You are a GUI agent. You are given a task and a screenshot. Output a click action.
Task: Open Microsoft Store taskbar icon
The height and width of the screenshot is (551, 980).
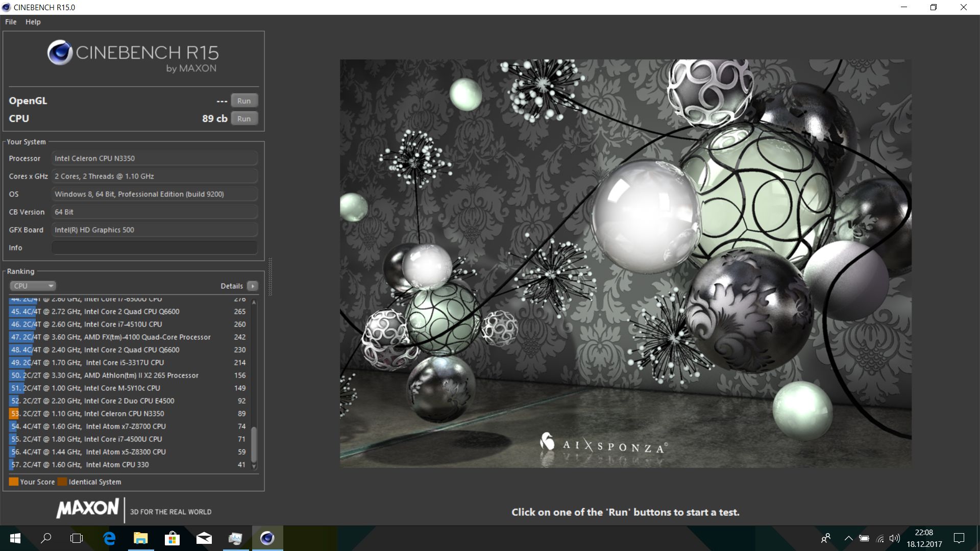(172, 538)
